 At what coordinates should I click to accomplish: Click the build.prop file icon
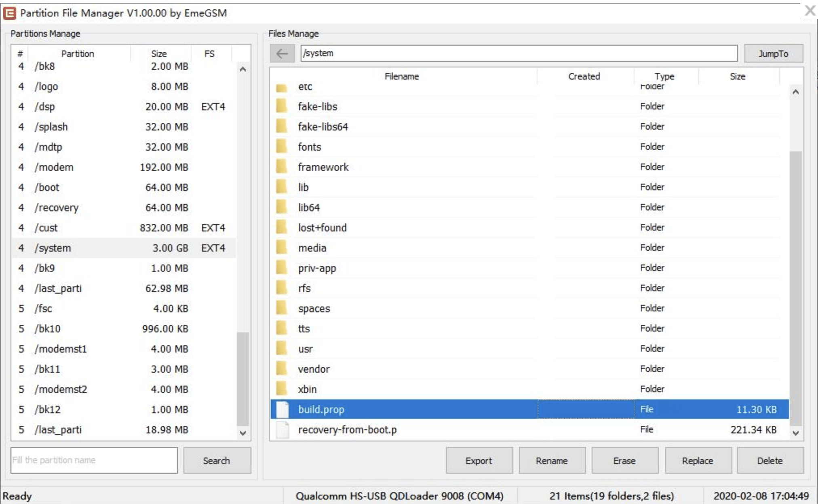(283, 409)
